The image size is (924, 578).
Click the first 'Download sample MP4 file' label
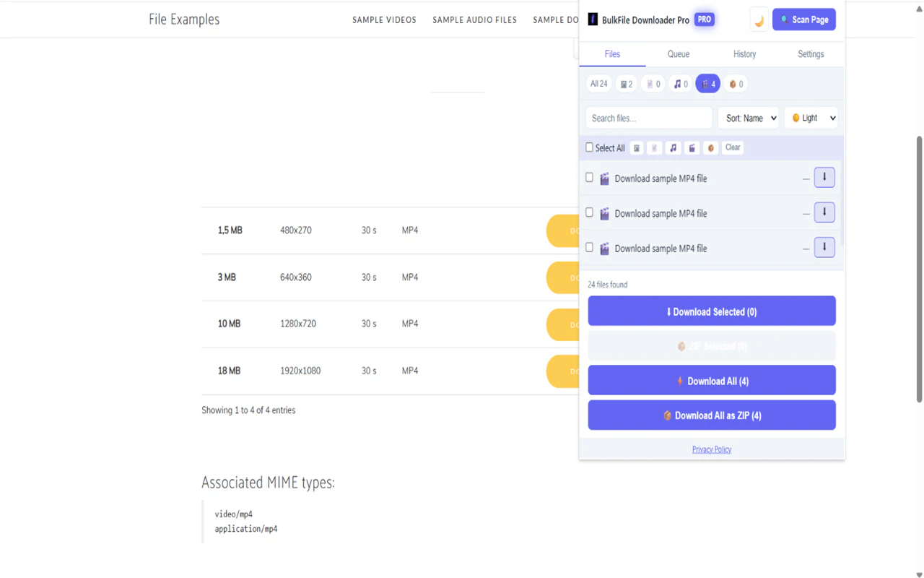(661, 178)
